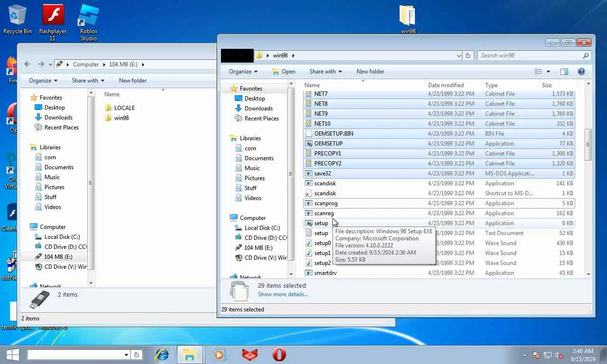
Task: Click the Open button in win98 toolbar
Action: 284,72
